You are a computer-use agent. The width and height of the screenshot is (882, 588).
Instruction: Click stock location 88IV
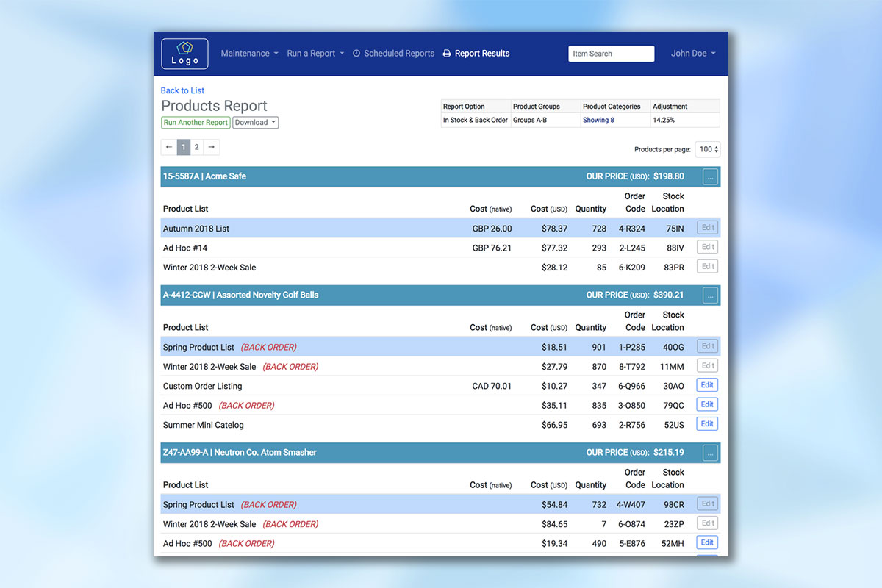[674, 248]
